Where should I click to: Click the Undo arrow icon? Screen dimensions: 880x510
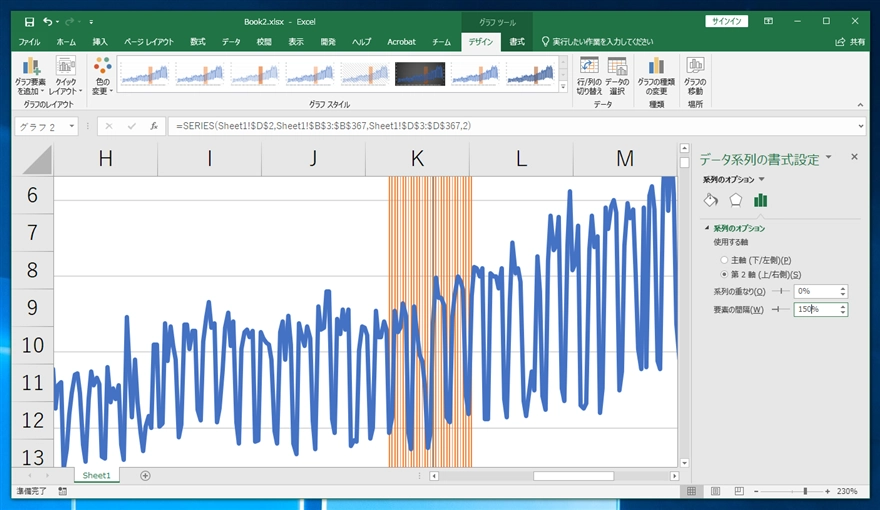click(48, 22)
